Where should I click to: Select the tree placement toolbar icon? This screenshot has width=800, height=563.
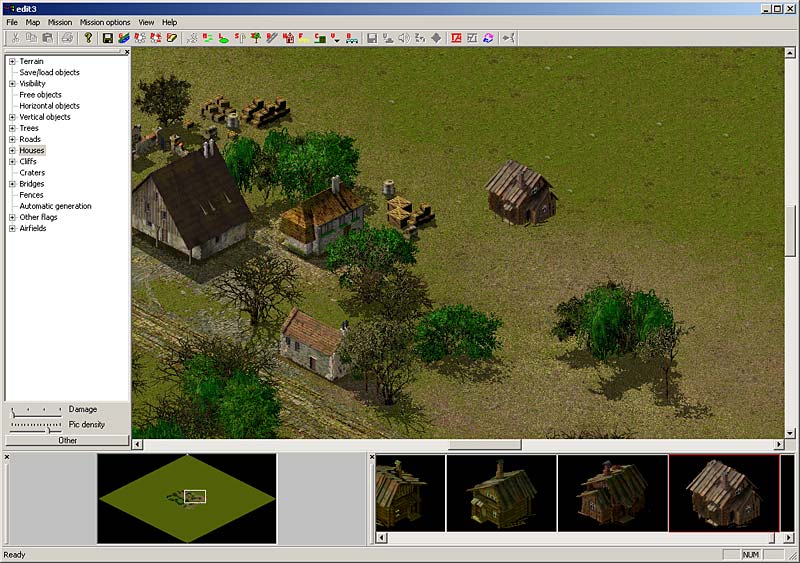pyautogui.click(x=256, y=38)
